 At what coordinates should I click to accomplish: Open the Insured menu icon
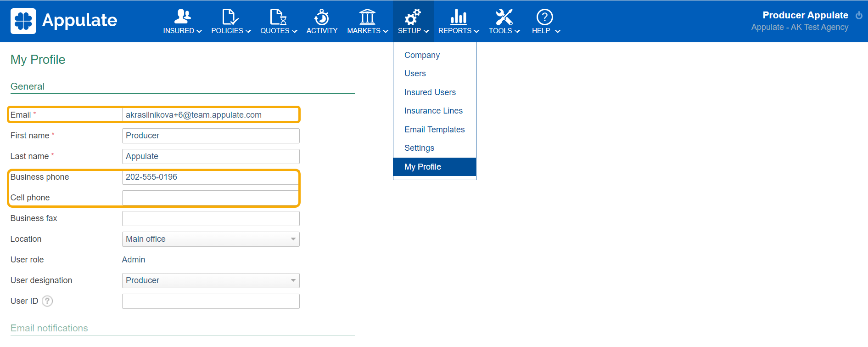[182, 17]
